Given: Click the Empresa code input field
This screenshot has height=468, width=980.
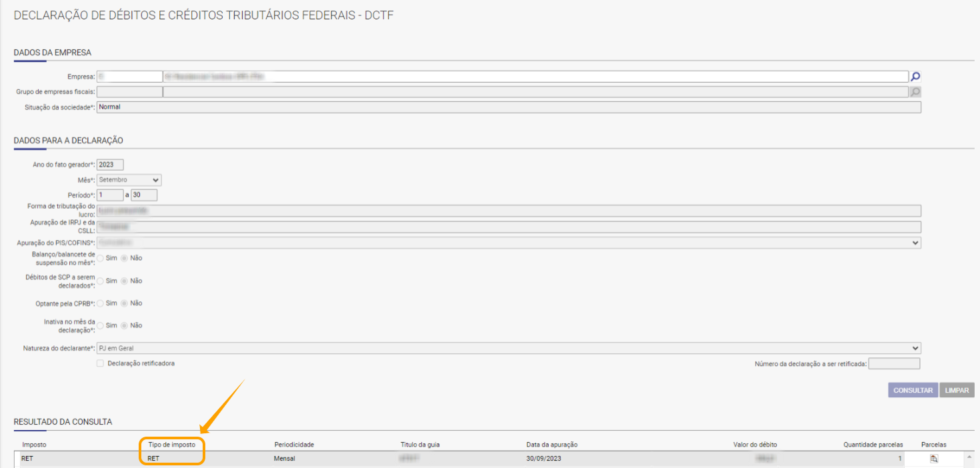Looking at the screenshot, I should click(x=129, y=77).
